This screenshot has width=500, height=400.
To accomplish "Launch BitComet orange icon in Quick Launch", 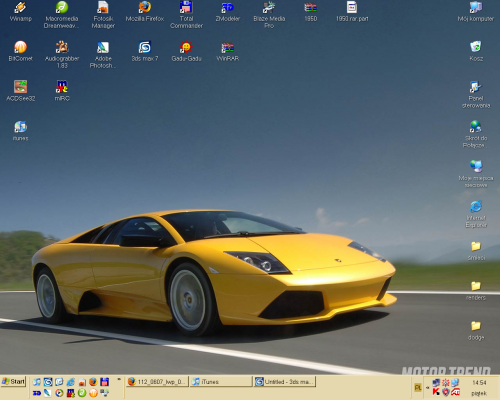I will pos(93,393).
